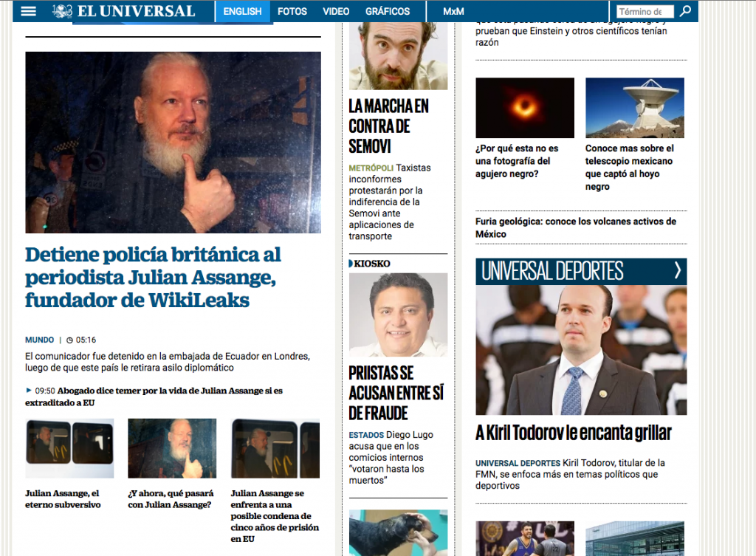Image resolution: width=756 pixels, height=556 pixels.
Task: Click the Diego Lugo summary text
Action: [x=391, y=458]
